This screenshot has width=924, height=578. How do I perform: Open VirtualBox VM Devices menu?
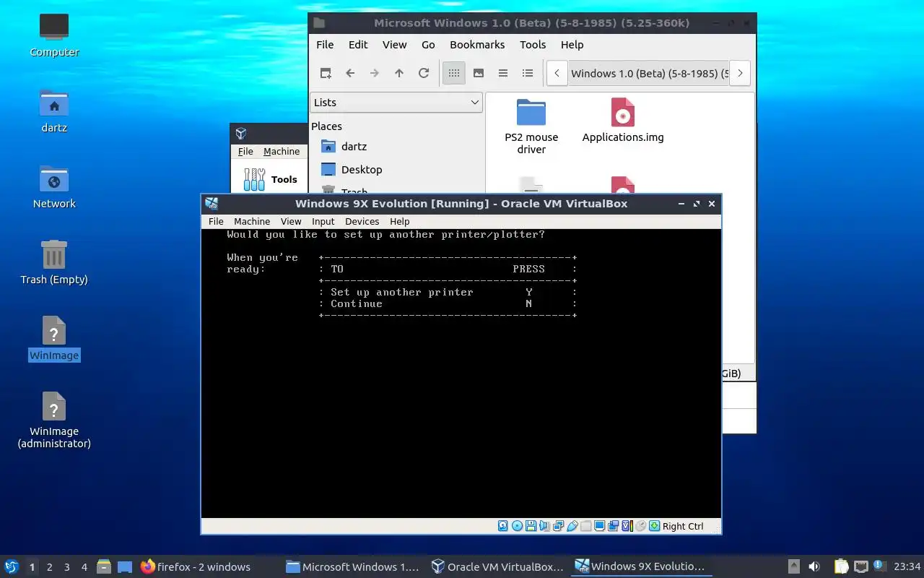tap(362, 221)
